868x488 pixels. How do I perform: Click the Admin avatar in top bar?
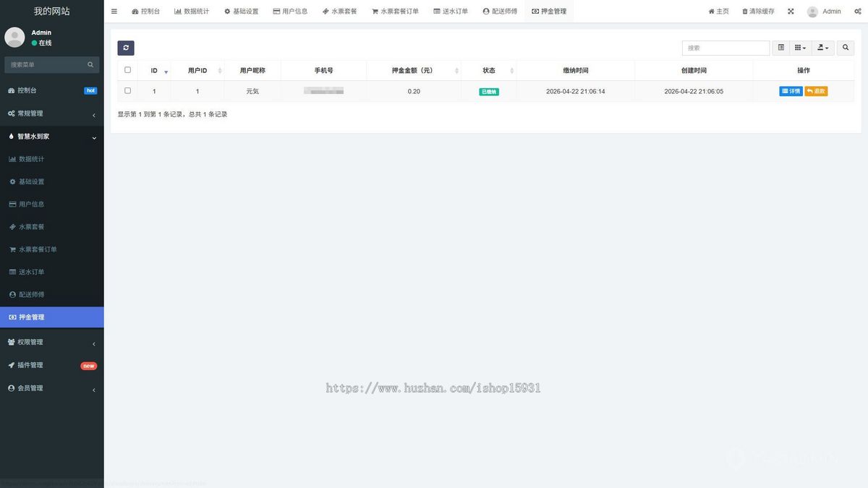812,12
